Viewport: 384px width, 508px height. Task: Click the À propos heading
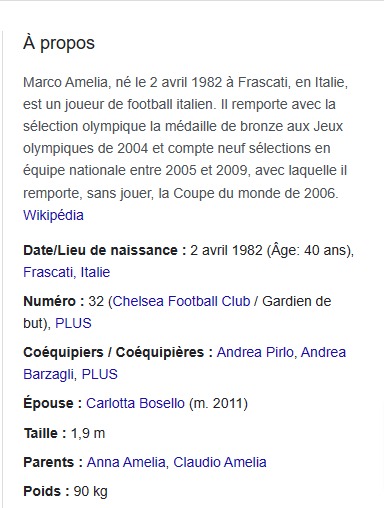(59, 43)
